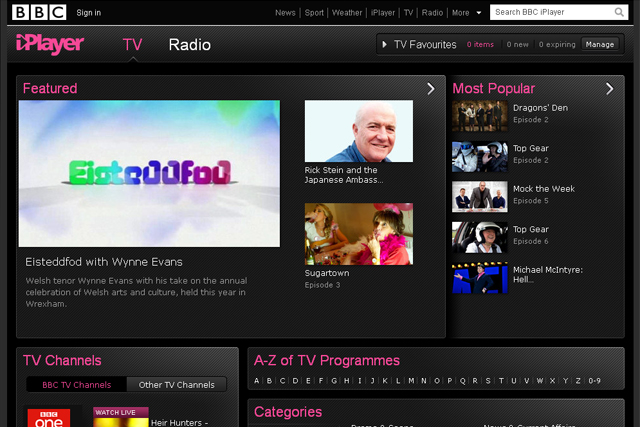Open Michael McIntyre: Hell... title
The image size is (640, 427).
click(x=548, y=275)
